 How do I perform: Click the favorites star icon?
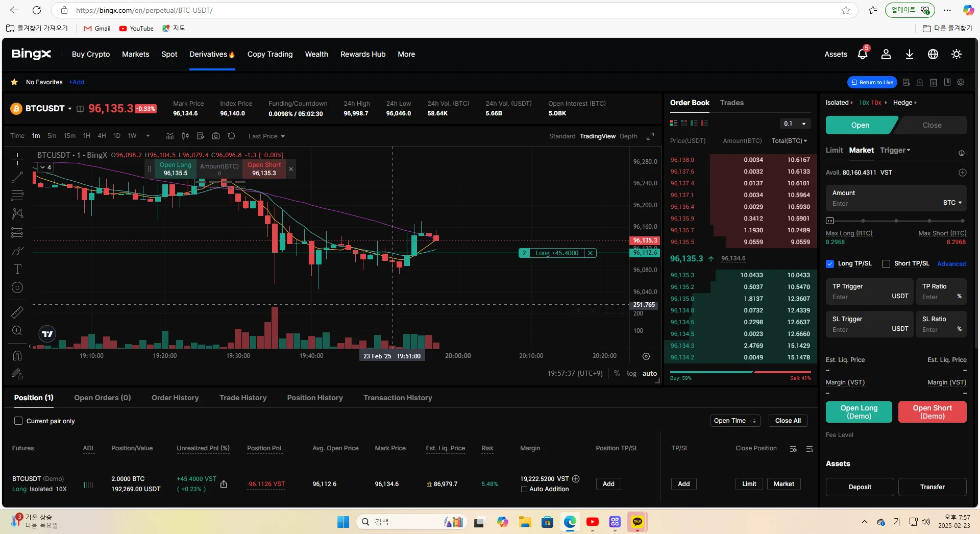click(x=14, y=82)
